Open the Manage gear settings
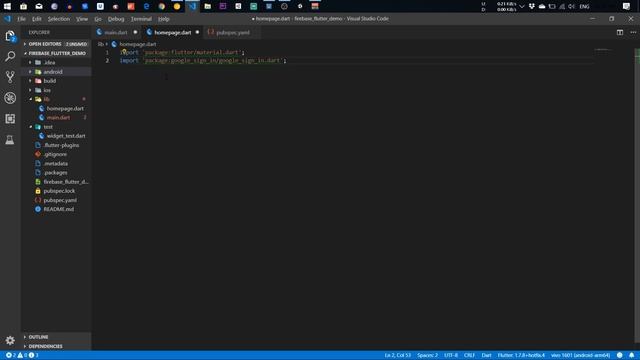Image resolution: width=640 pixels, height=360 pixels. 10,340
